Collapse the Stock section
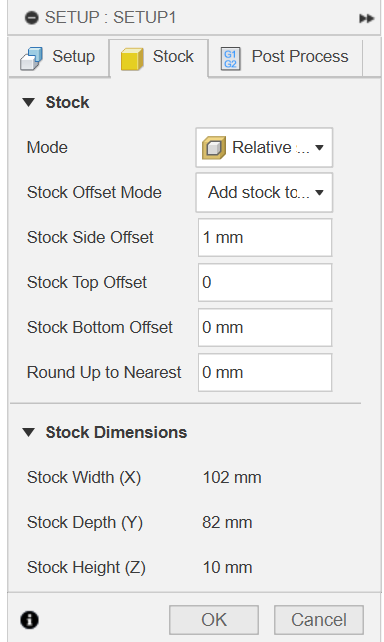The image size is (384, 642). click(x=29, y=102)
